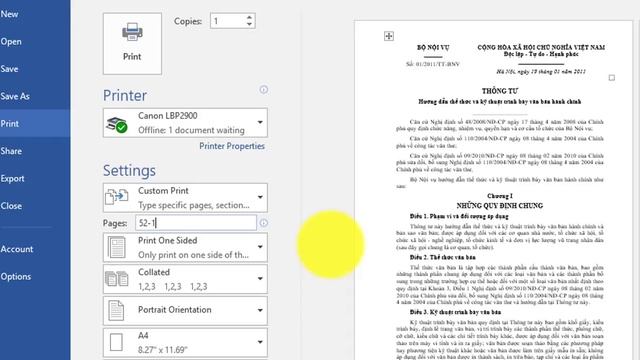Click the Copies number field
640x360 pixels.
tap(228, 21)
